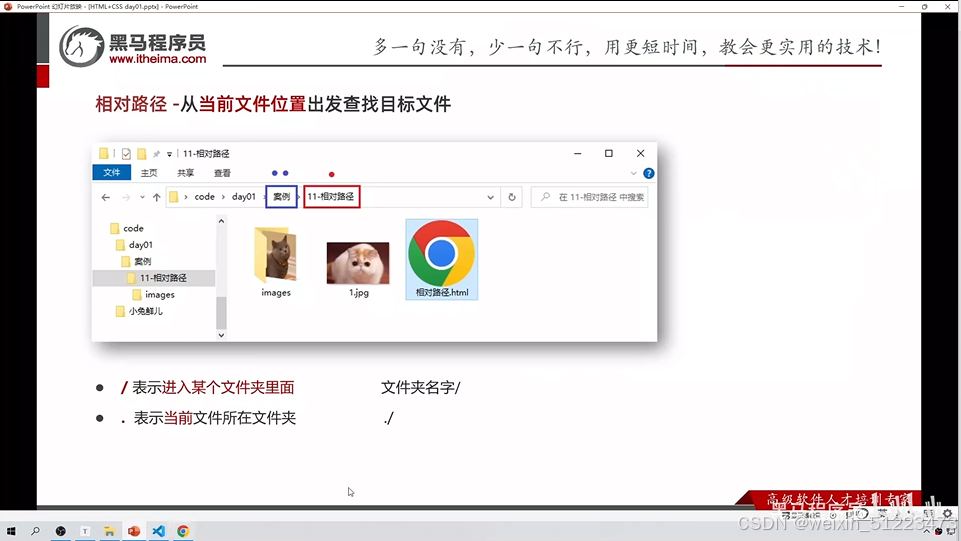
Task: Click the folder icon in the address bar
Action: (x=174, y=197)
